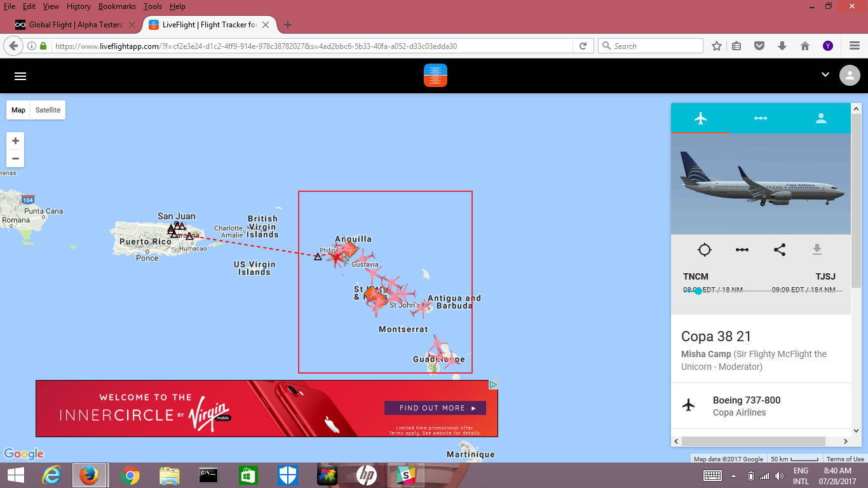Click the flight path icon beside share

coord(742,250)
